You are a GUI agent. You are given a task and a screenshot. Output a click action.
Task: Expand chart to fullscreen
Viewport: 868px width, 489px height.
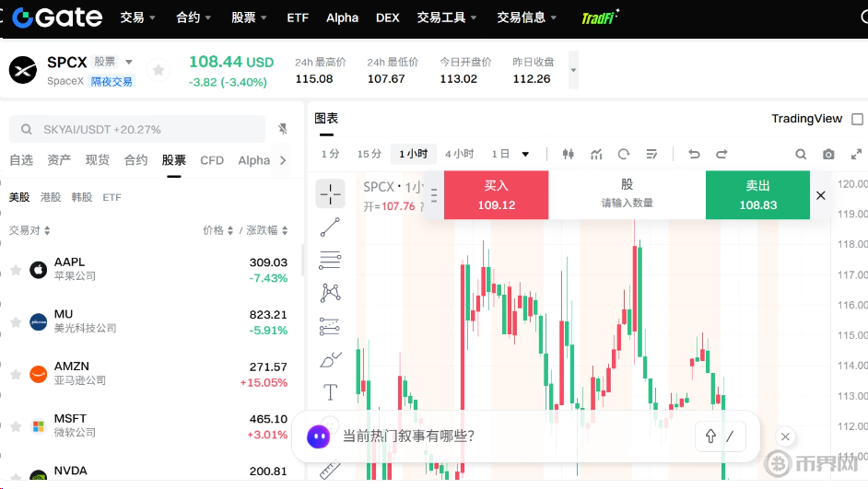[856, 155]
